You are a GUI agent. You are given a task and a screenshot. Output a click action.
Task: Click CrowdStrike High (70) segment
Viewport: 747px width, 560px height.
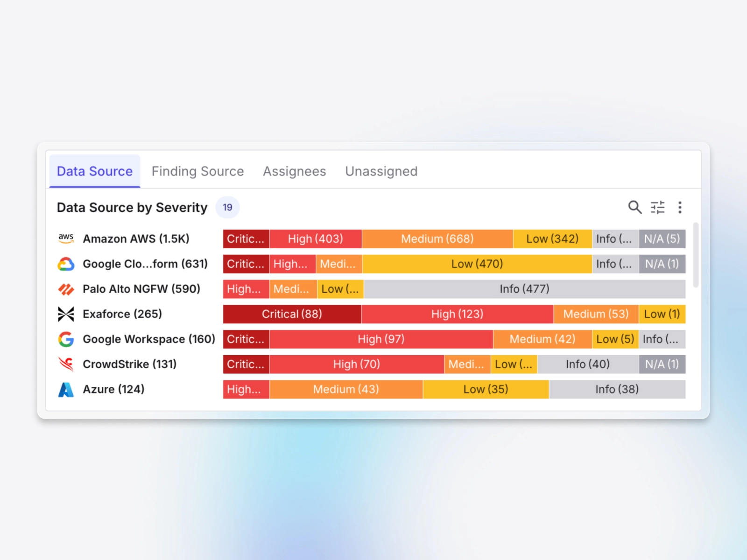(357, 364)
